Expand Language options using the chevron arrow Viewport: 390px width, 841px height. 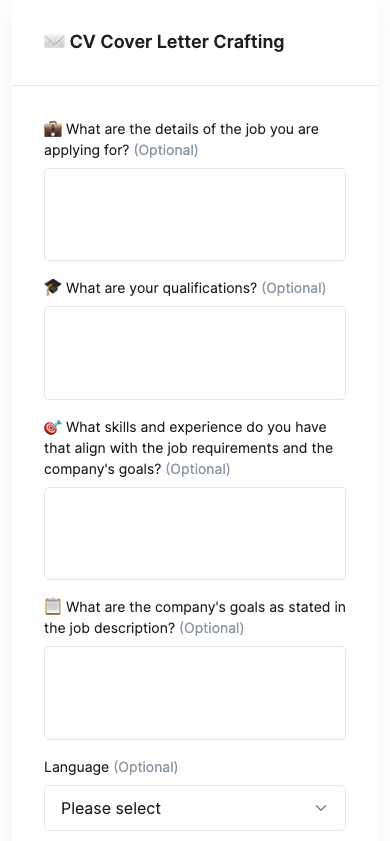point(321,808)
